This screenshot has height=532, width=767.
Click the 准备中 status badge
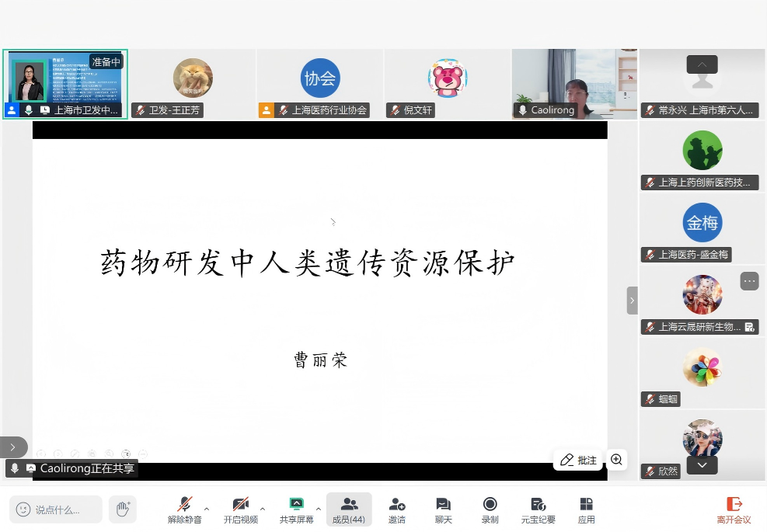(x=106, y=61)
